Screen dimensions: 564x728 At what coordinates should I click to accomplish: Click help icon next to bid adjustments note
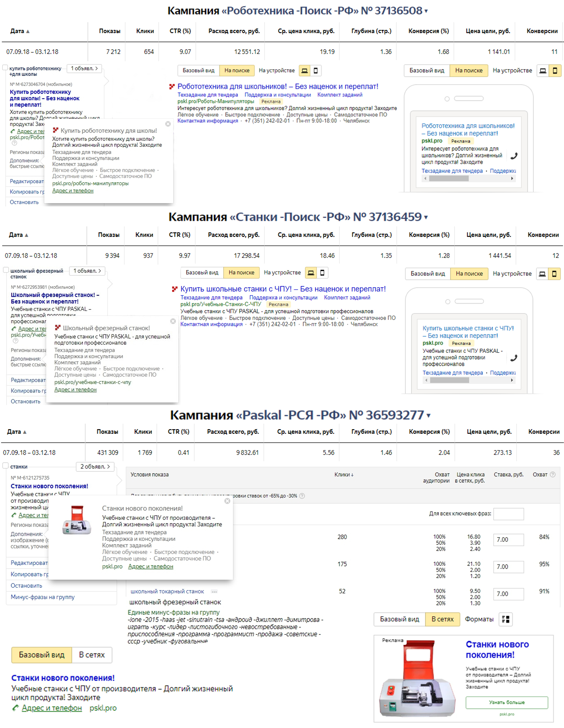(x=302, y=496)
